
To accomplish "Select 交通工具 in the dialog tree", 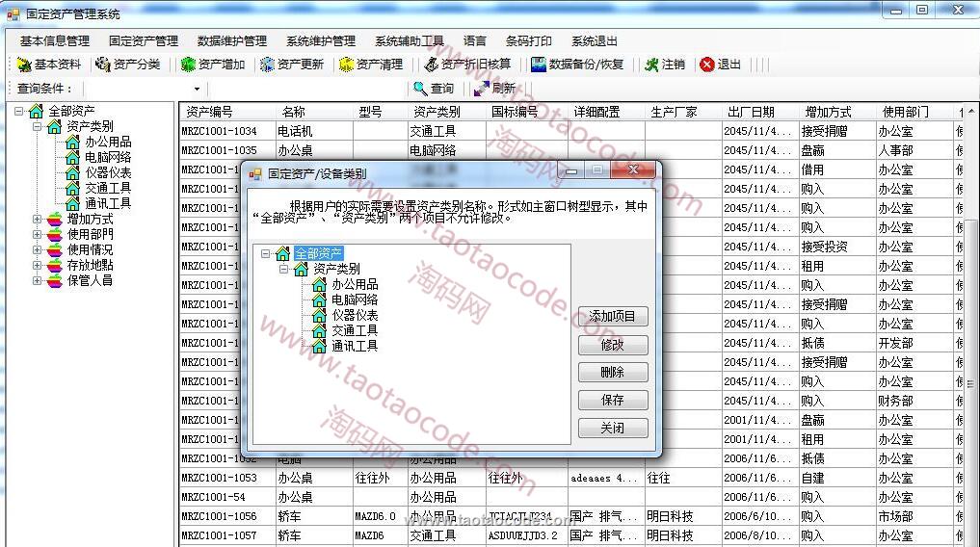I will (355, 330).
